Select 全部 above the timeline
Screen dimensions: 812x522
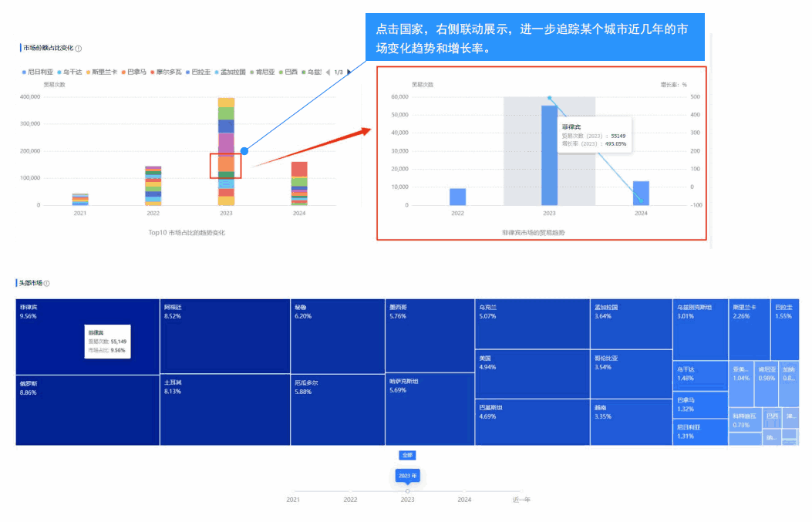pyautogui.click(x=408, y=456)
